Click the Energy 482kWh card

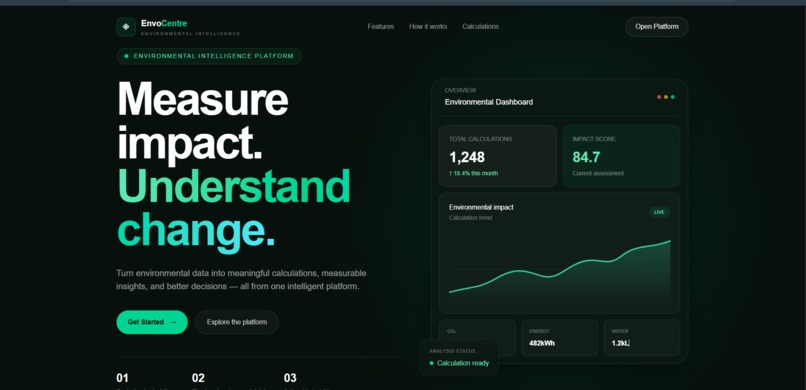[559, 338]
